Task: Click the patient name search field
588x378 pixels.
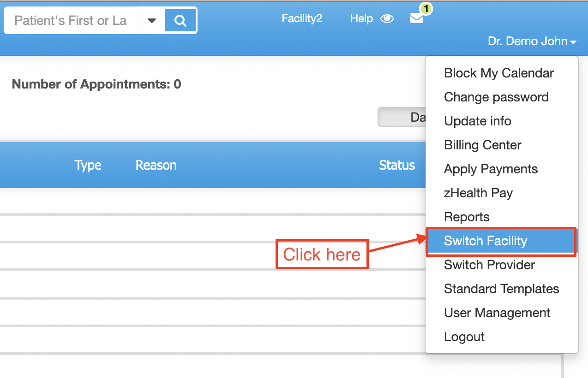Action: tap(69, 20)
